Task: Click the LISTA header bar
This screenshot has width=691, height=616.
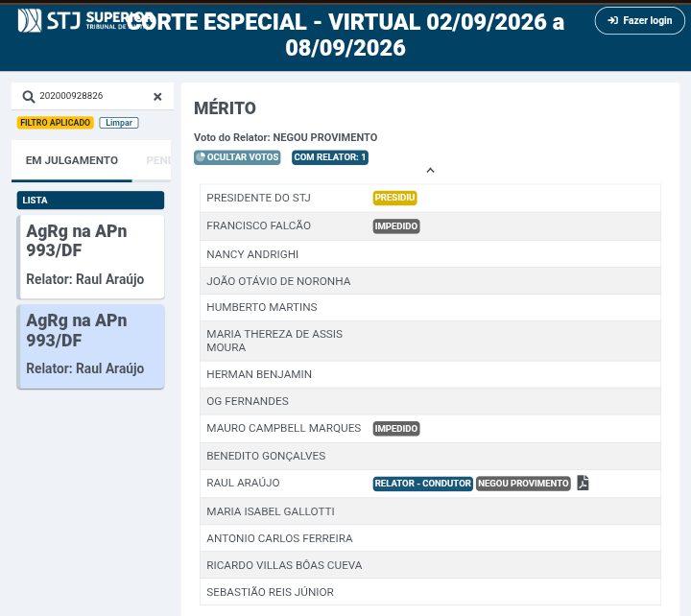Action: click(x=91, y=200)
